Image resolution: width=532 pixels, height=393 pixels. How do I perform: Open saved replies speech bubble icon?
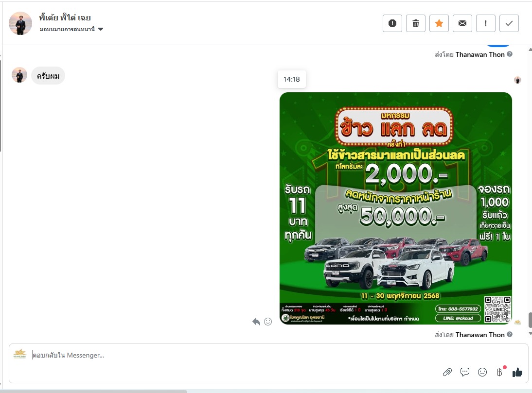coord(465,372)
